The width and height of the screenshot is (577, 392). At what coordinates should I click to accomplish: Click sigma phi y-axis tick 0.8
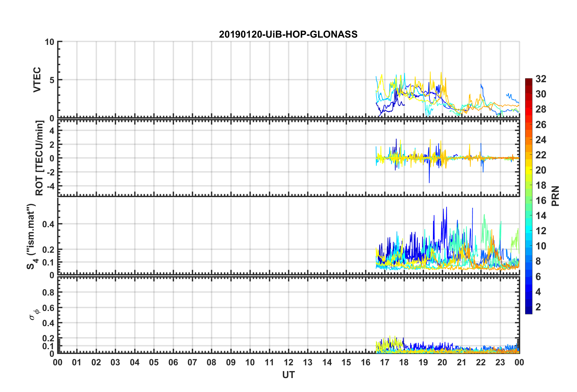click(48, 292)
